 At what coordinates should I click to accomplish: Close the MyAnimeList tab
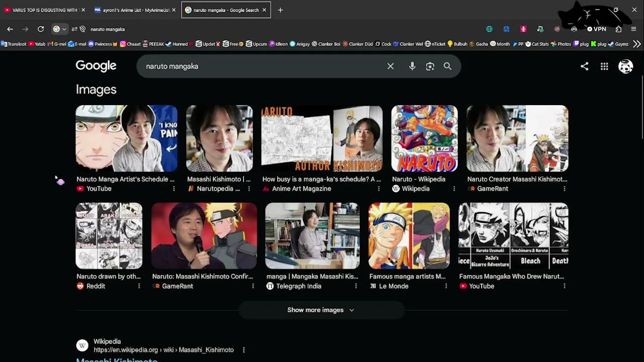[x=174, y=10]
